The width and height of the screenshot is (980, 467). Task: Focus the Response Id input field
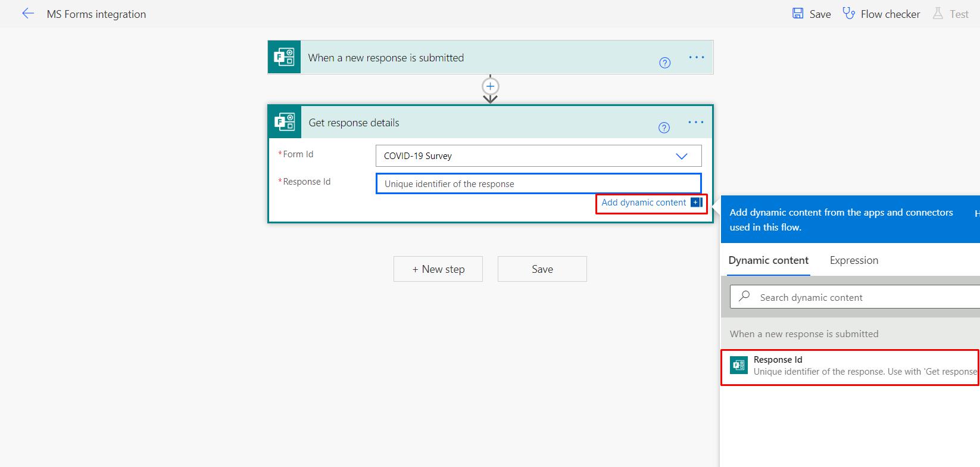tap(538, 183)
